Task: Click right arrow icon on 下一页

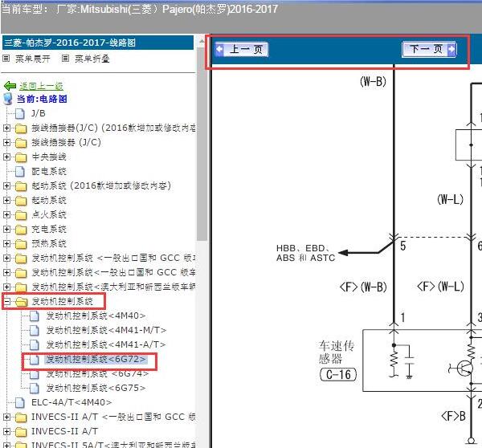Action: [451, 49]
